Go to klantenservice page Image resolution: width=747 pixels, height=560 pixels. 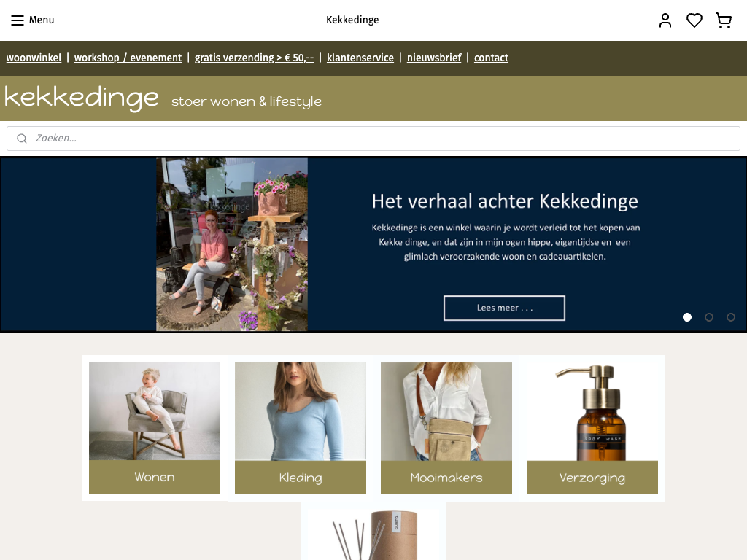(360, 58)
